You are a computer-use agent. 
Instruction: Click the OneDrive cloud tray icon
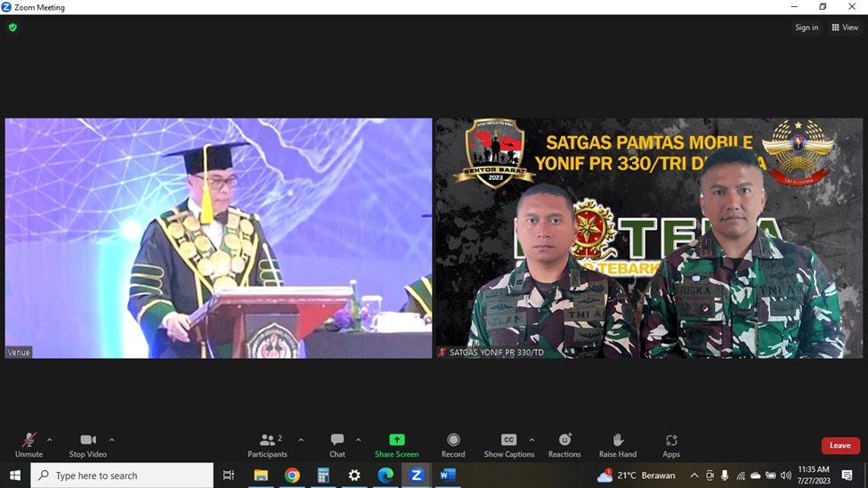(755, 476)
